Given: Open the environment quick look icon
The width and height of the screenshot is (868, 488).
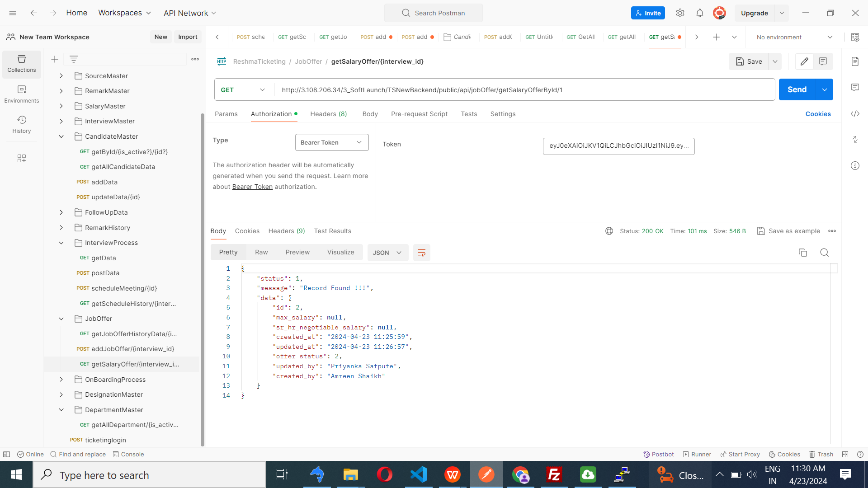Looking at the screenshot, I should (855, 37).
